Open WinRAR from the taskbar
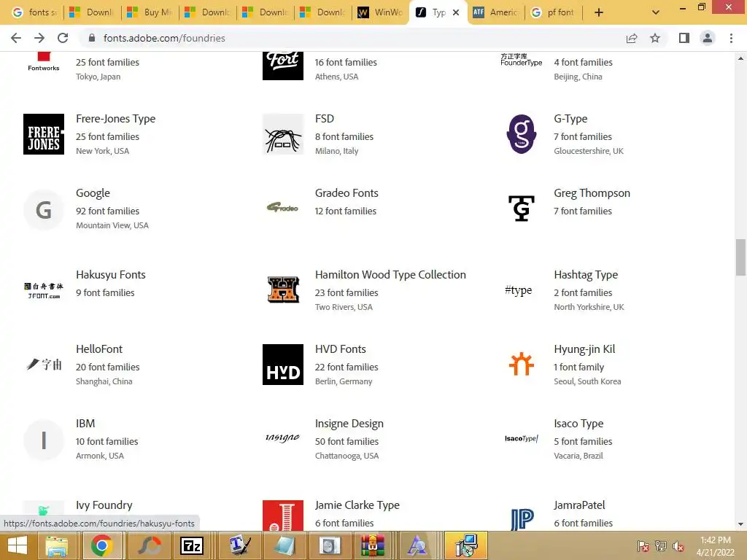Viewport: 747px width, 560px height. (373, 545)
